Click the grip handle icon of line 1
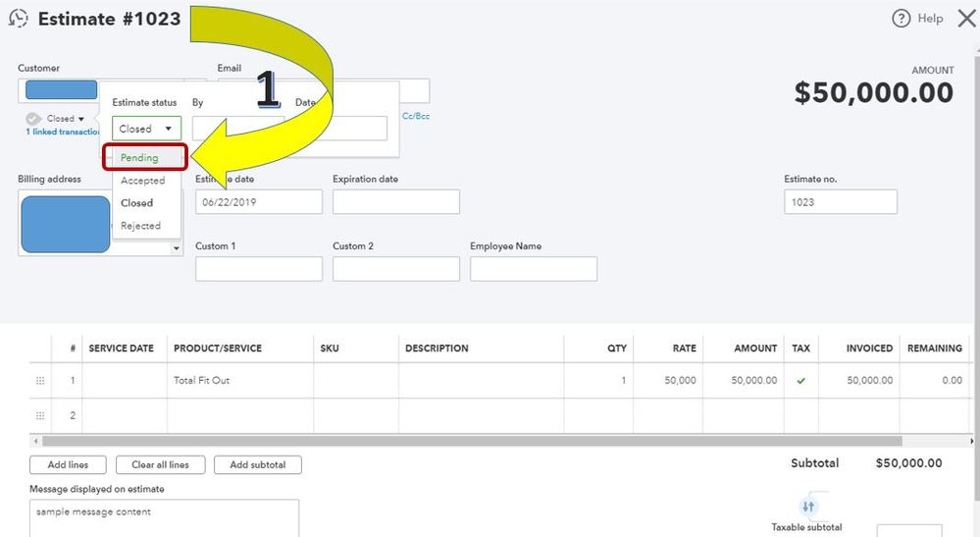This screenshot has width=980, height=537. [40, 380]
